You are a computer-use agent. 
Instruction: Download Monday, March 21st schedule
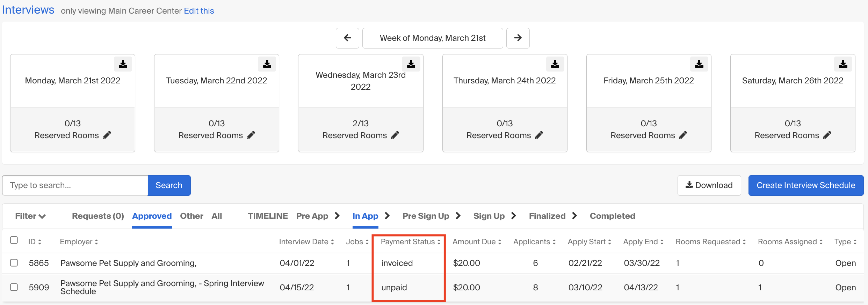coord(123,64)
